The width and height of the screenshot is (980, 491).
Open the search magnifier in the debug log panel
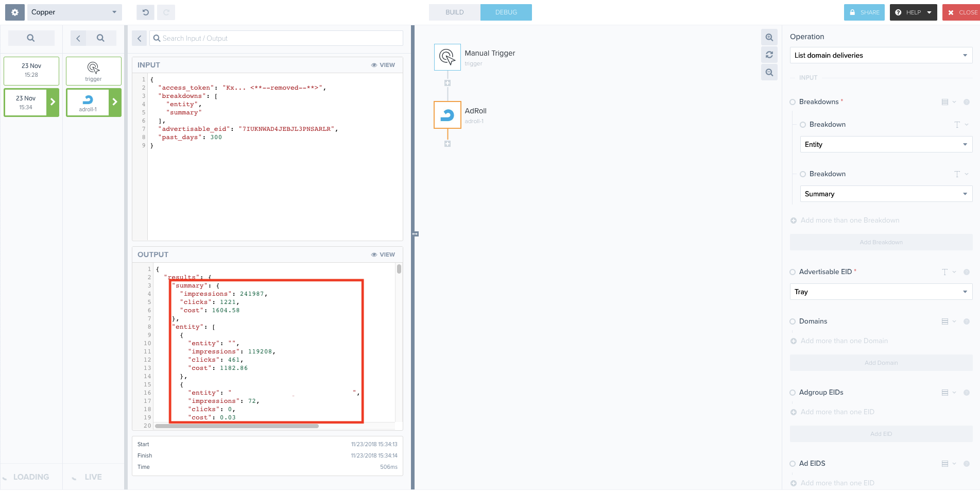point(31,38)
